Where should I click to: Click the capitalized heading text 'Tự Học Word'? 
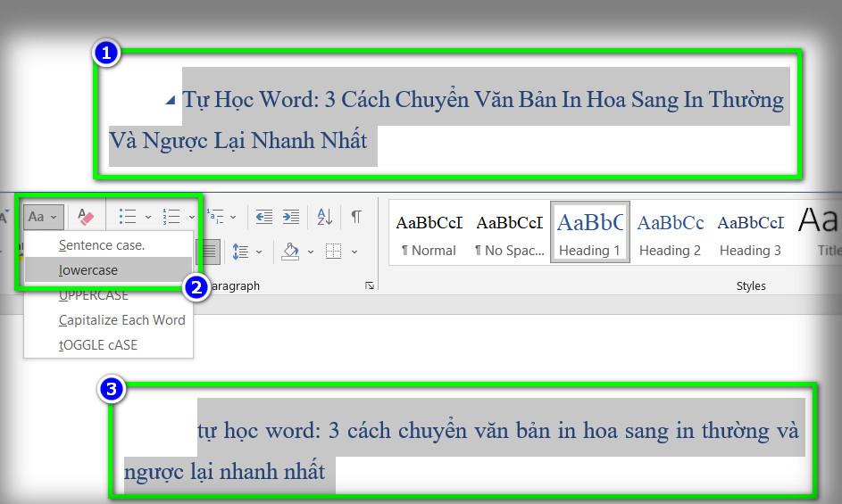coord(251,100)
